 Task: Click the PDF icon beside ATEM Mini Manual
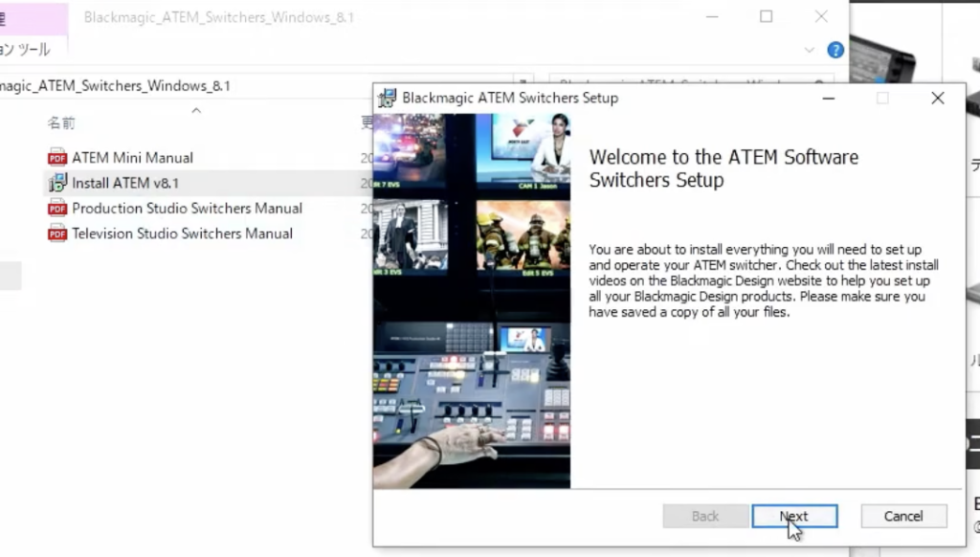(56, 157)
